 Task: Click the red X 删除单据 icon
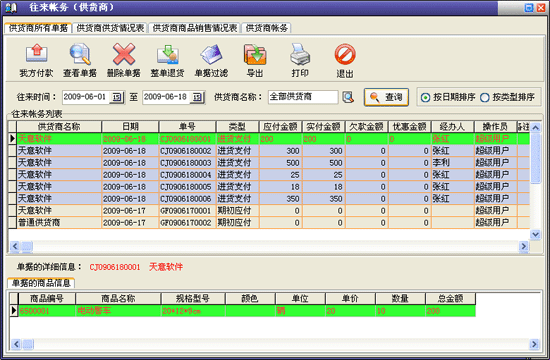point(124,54)
